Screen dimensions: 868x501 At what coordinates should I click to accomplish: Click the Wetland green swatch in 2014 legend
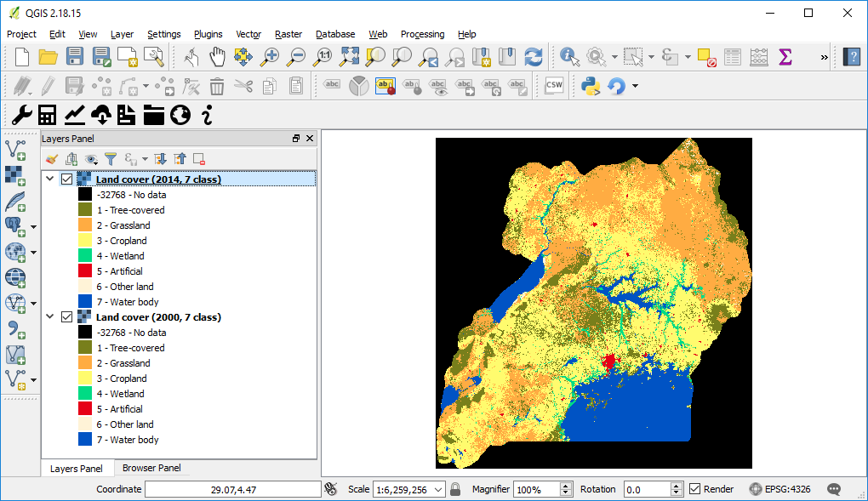pos(85,256)
